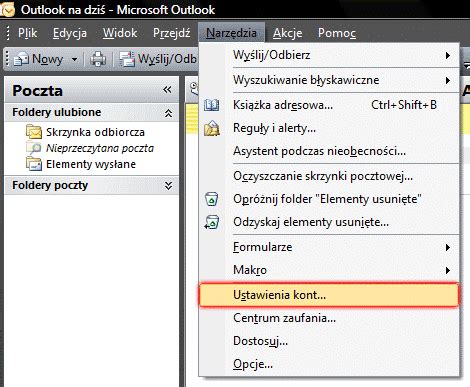The width and height of the screenshot is (470, 387).
Task: Close the open Narzędzia menu
Action: 231,33
